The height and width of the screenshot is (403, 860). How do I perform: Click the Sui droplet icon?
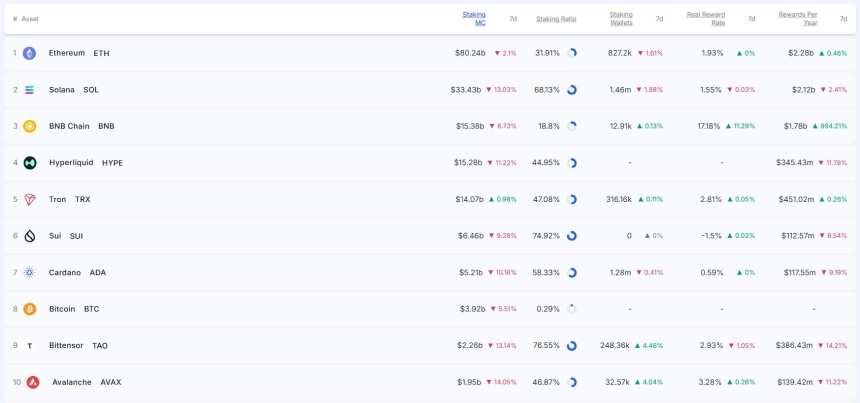click(x=30, y=236)
